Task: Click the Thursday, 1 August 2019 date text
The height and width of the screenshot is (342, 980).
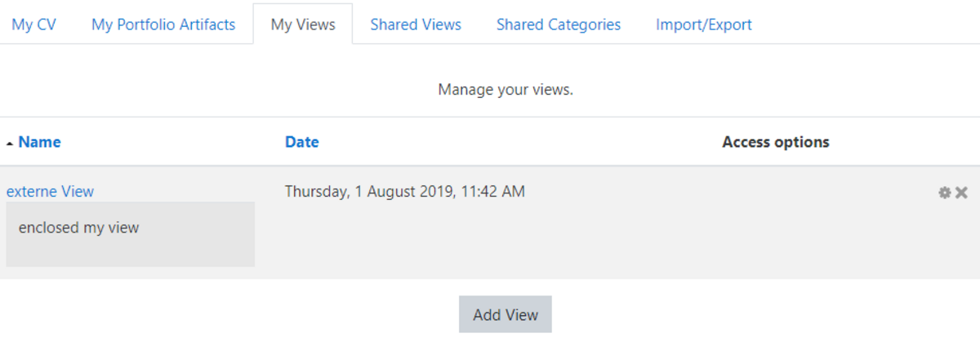Action: tap(405, 192)
